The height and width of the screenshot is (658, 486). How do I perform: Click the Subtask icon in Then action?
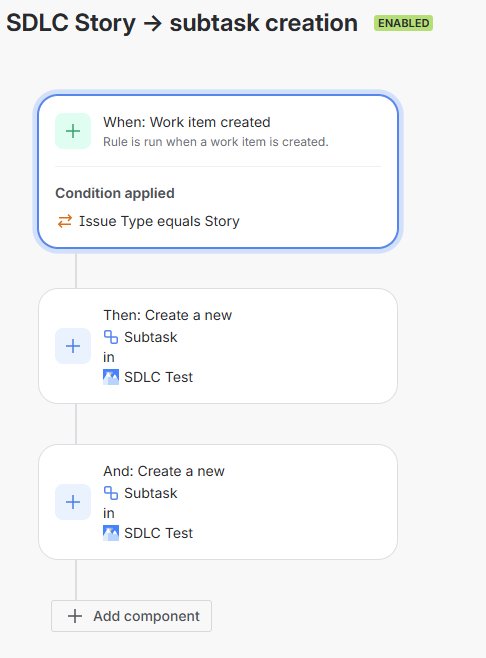pyautogui.click(x=111, y=337)
